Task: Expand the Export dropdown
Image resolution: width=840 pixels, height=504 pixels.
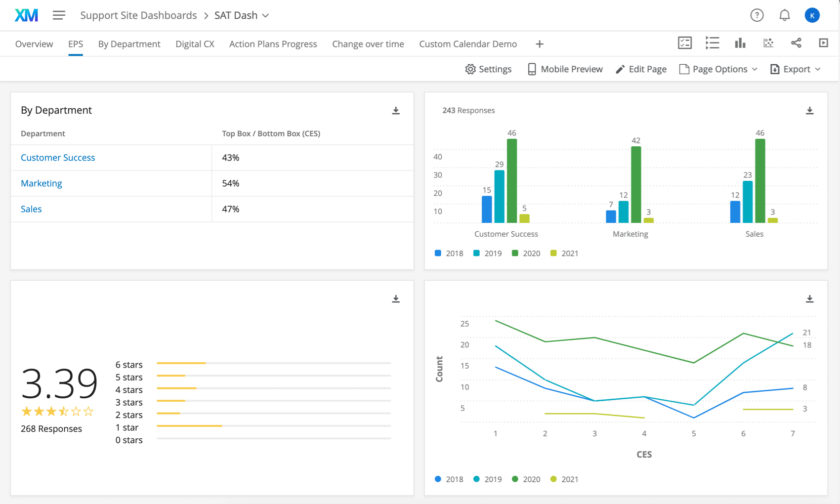Action: tap(796, 69)
